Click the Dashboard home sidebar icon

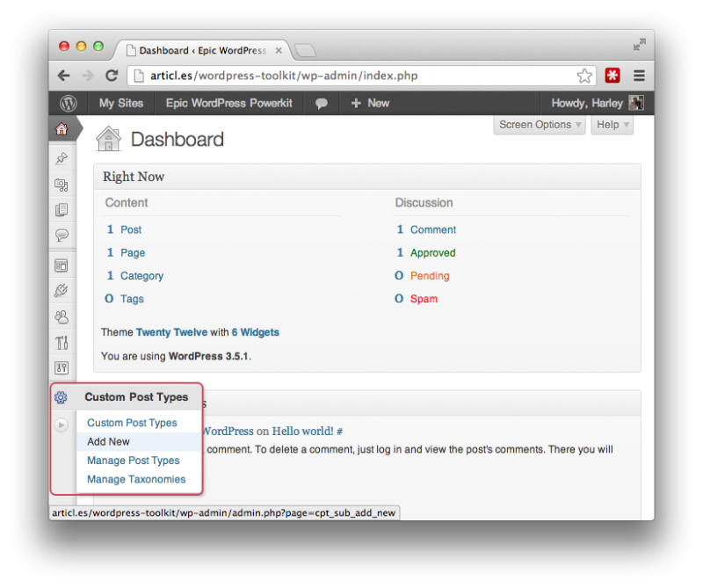[x=62, y=129]
